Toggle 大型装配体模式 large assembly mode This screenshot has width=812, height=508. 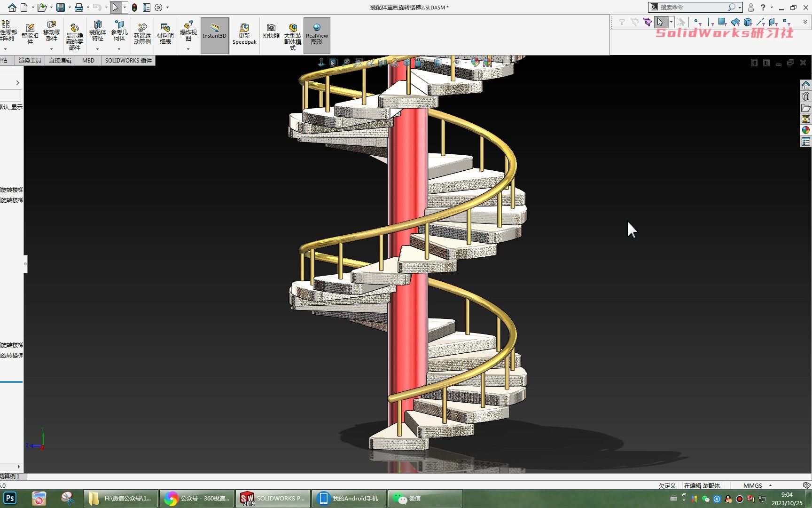[293, 37]
